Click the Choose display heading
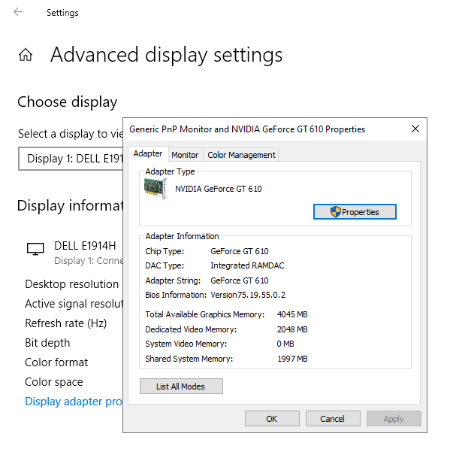The height and width of the screenshot is (476, 453). (68, 102)
